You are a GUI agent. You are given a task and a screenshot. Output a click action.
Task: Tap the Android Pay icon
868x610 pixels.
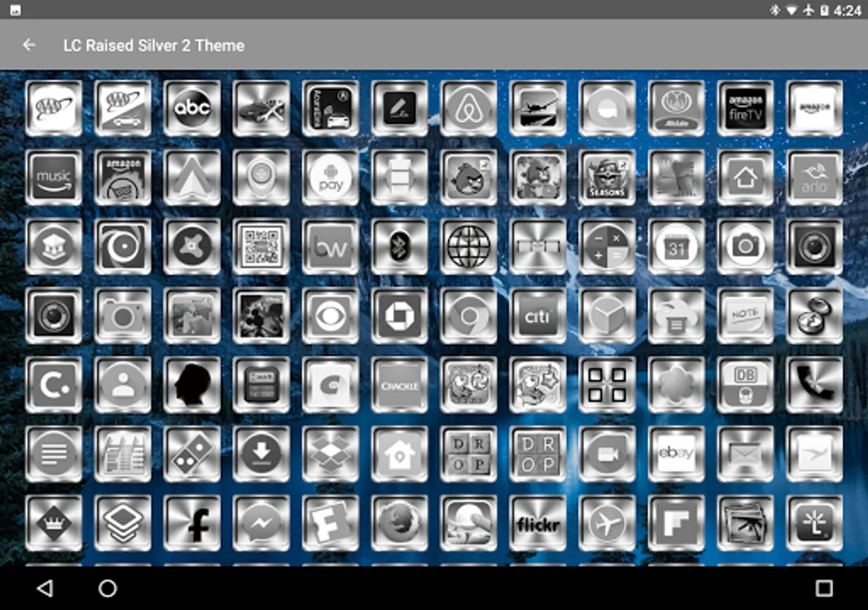(330, 178)
